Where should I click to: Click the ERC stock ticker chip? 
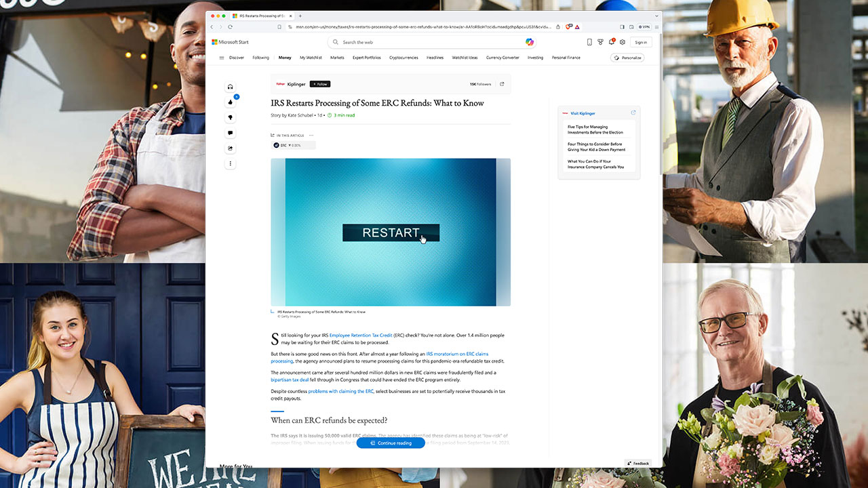[293, 145]
